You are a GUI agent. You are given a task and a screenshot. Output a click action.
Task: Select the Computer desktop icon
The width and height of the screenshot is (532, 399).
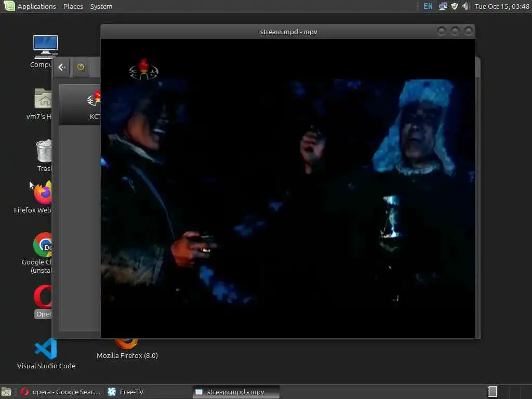43,51
